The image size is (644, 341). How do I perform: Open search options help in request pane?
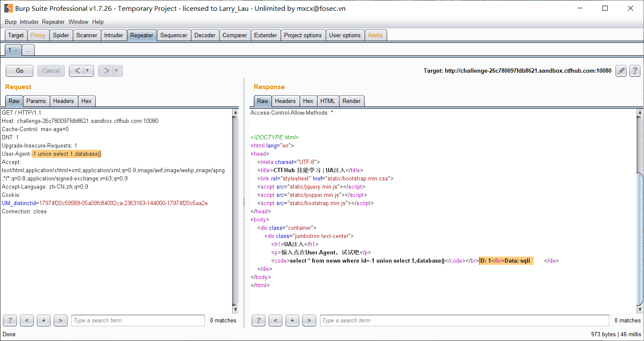point(10,321)
